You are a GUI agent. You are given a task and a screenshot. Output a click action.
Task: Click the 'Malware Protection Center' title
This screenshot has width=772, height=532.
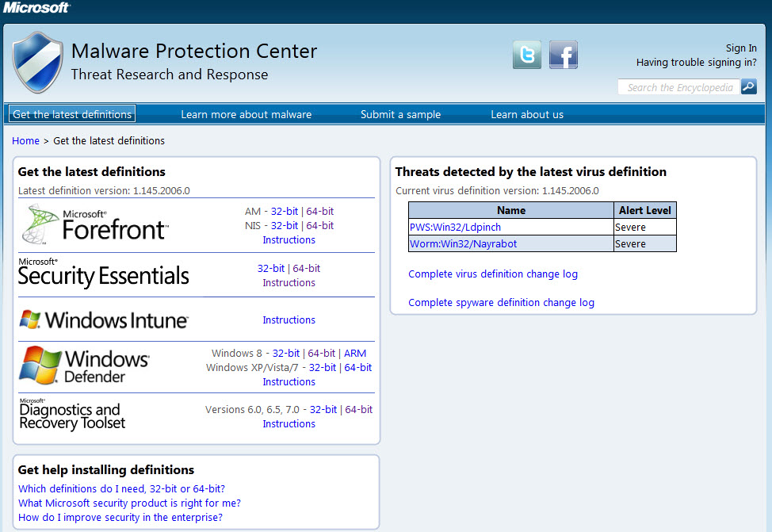click(x=194, y=51)
